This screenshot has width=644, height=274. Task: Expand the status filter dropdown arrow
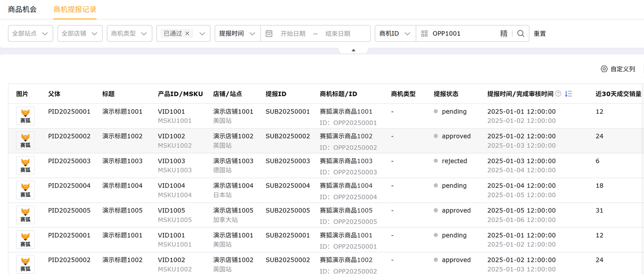click(202, 34)
